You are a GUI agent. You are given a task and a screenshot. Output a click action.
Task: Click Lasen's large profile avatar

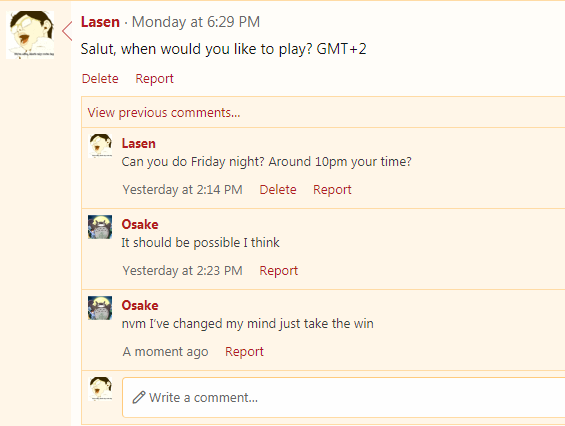(x=30, y=35)
